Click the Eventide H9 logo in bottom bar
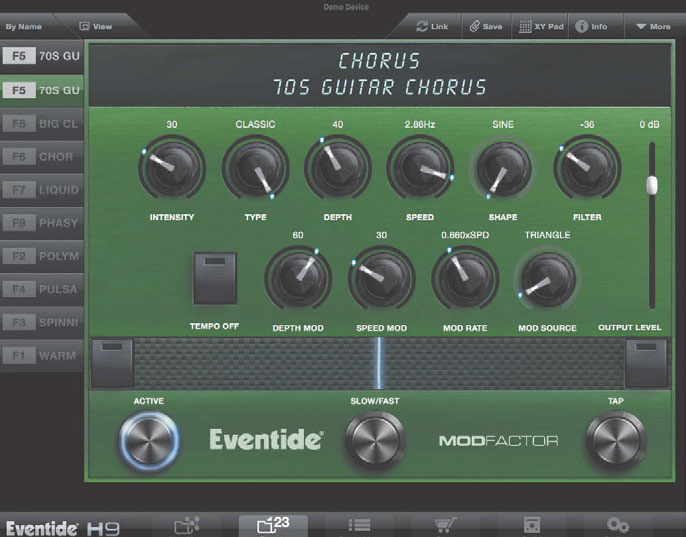 pyautogui.click(x=63, y=528)
